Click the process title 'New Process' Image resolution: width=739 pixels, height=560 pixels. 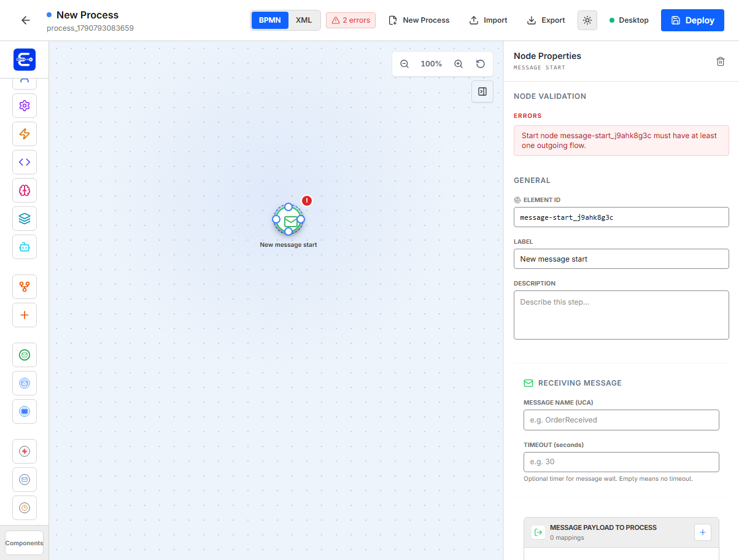click(x=88, y=15)
